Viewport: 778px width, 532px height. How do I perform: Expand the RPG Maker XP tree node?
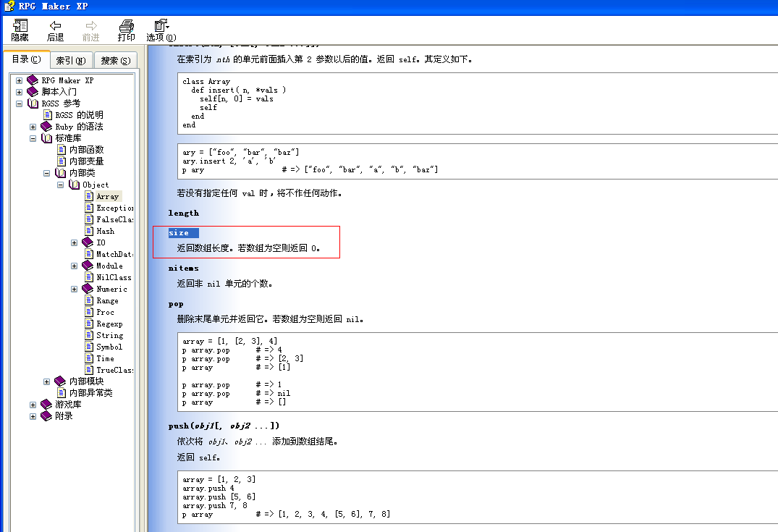coord(19,80)
